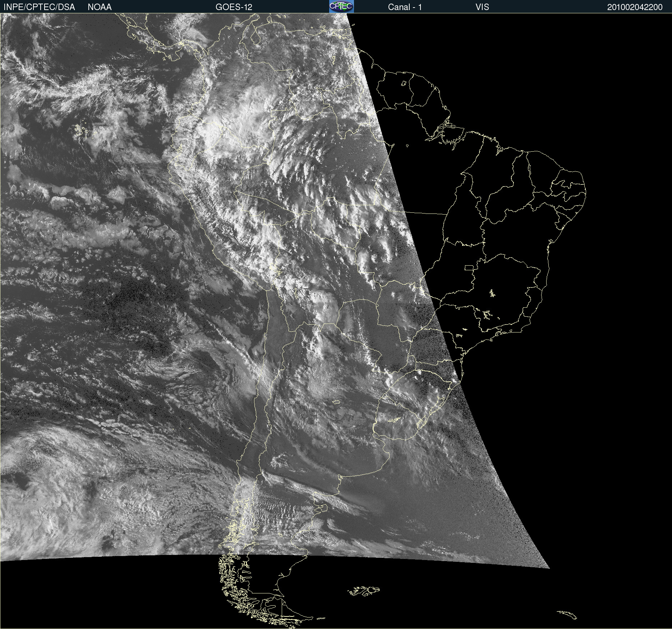Click the CPTEC logo in header
This screenshot has height=629, width=672.
pos(341,6)
